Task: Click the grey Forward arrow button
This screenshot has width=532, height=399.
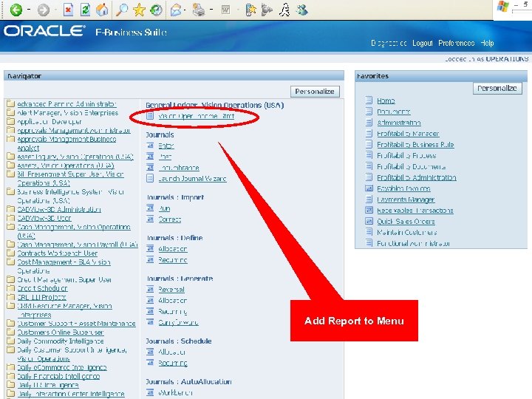Action: tap(44, 10)
